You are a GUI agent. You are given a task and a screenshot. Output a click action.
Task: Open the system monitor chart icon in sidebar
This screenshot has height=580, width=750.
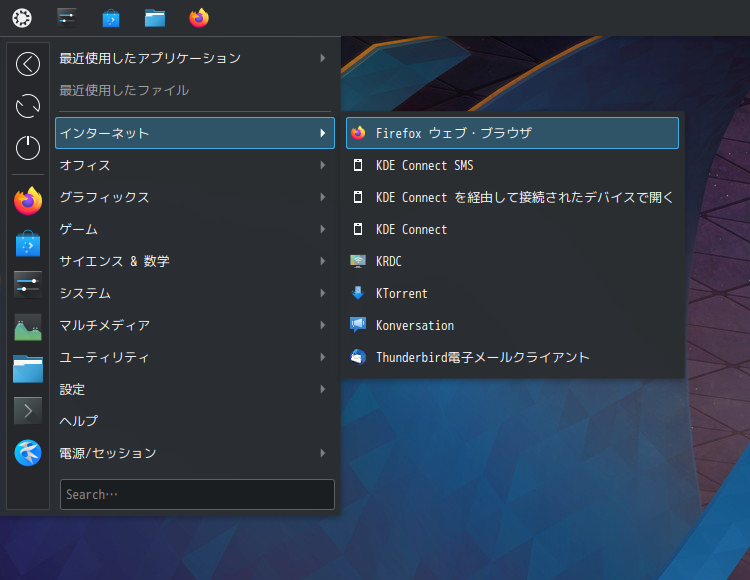(x=28, y=327)
